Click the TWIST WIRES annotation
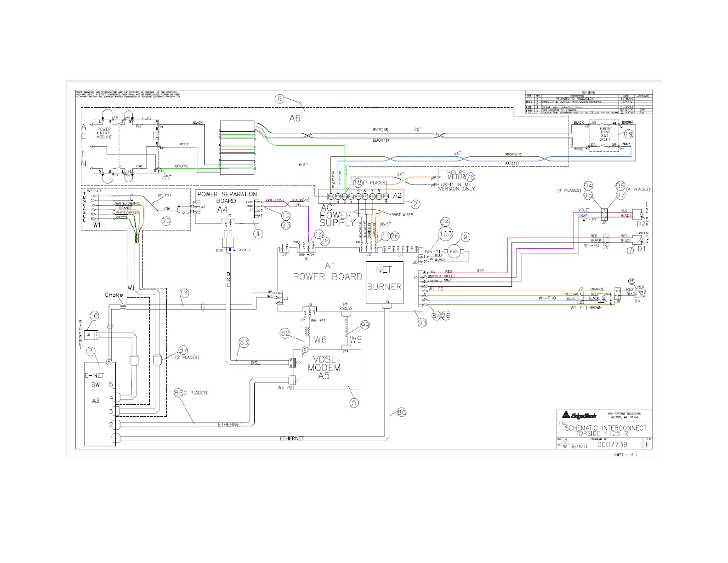728x563 pixels. point(402,215)
